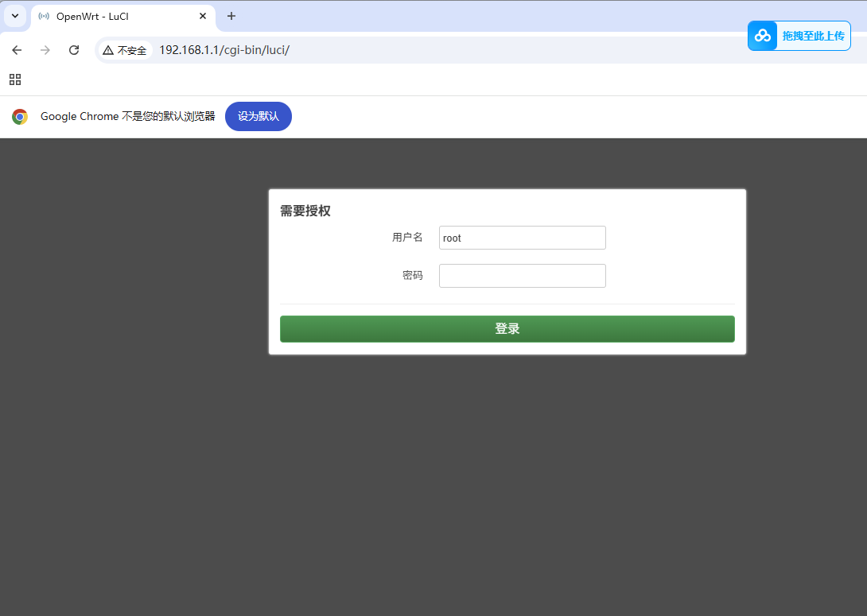Image resolution: width=867 pixels, height=616 pixels.
Task: Click the wireless favicon on the LuCI tab
Action: click(x=43, y=16)
